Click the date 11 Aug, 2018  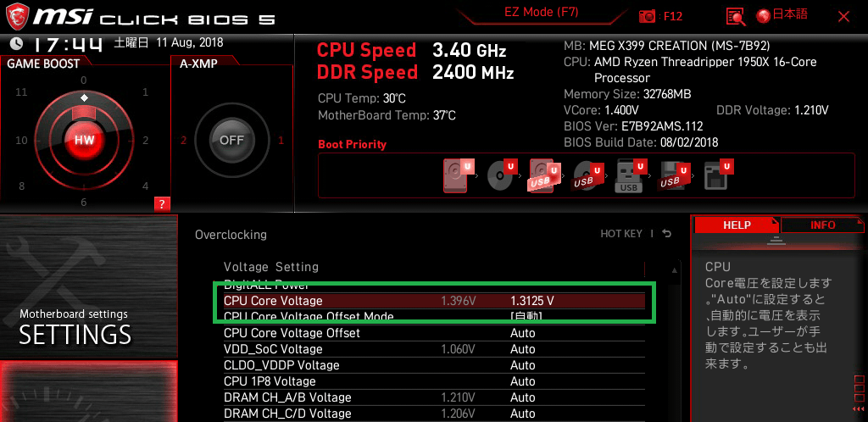190,42
